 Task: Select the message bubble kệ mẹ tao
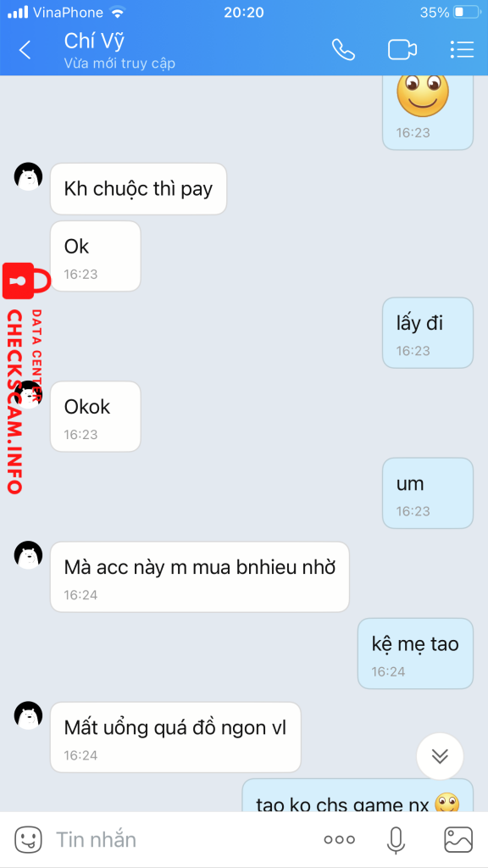tap(415, 654)
